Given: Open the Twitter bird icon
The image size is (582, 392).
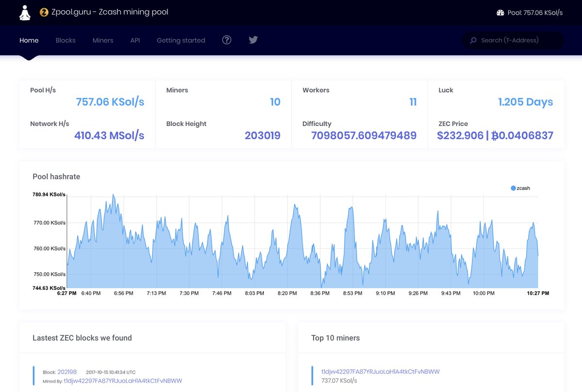Looking at the screenshot, I should [x=253, y=40].
